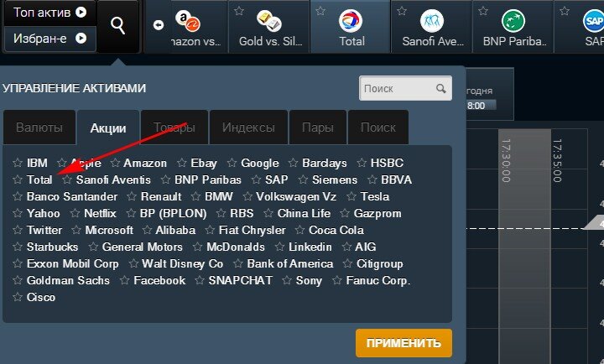This screenshot has width=604, height=364.
Task: Select the Sanofi Aventis carousel logo
Action: pos(432,21)
